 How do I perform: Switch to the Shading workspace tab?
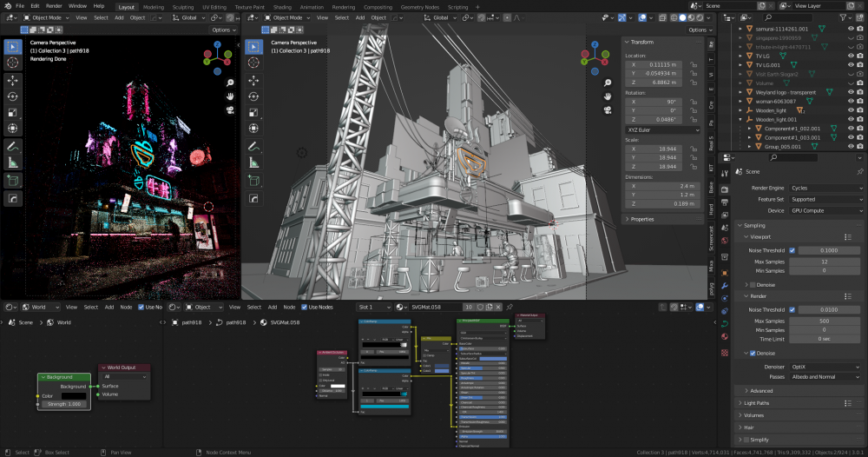click(x=282, y=7)
